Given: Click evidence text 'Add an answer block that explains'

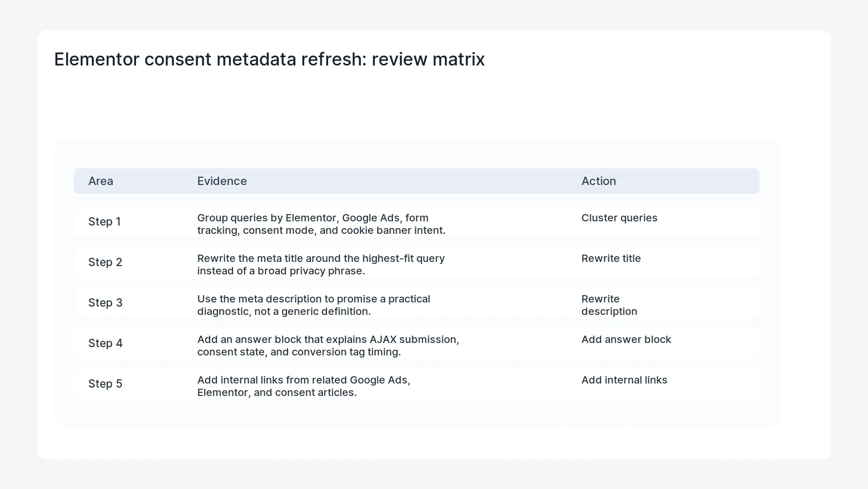Looking at the screenshot, I should tap(282, 339).
